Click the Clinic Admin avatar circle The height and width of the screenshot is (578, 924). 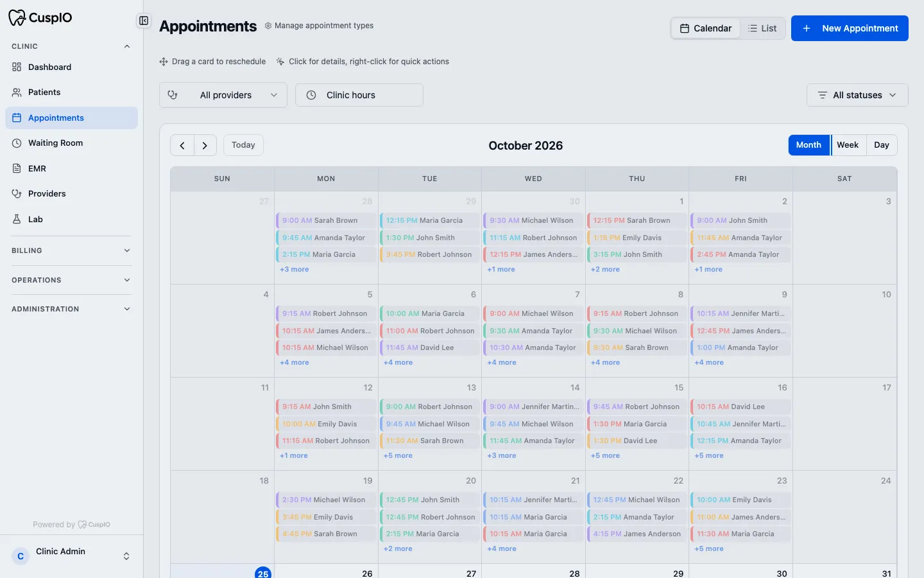(x=21, y=556)
